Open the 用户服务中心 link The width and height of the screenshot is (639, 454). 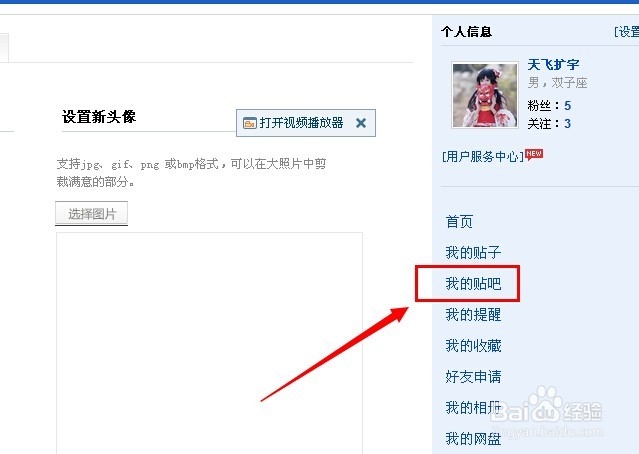tap(483, 156)
